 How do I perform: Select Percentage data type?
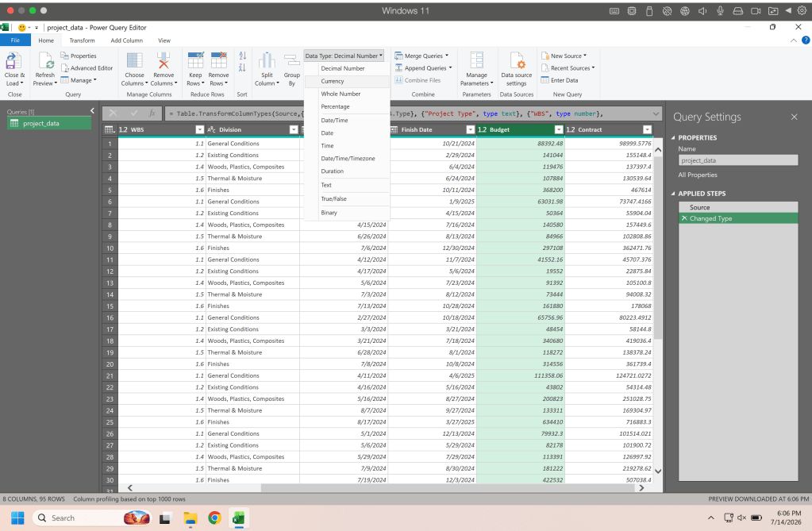pyautogui.click(x=347, y=106)
